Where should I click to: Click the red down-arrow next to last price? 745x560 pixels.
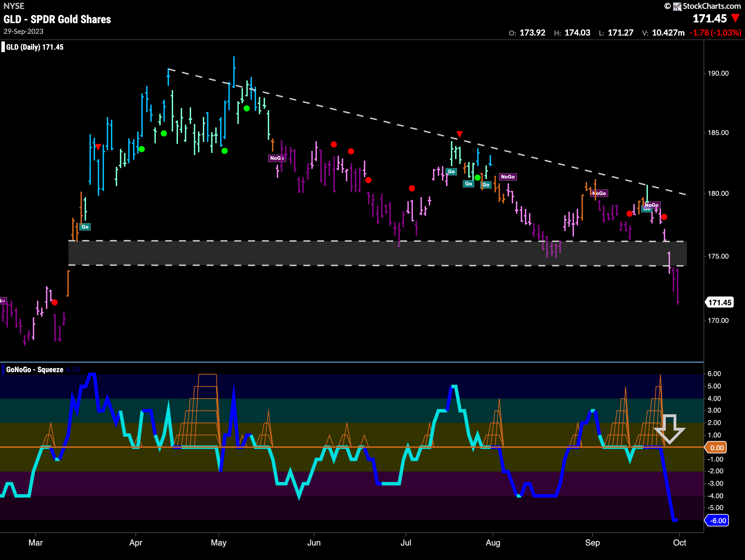(x=736, y=18)
